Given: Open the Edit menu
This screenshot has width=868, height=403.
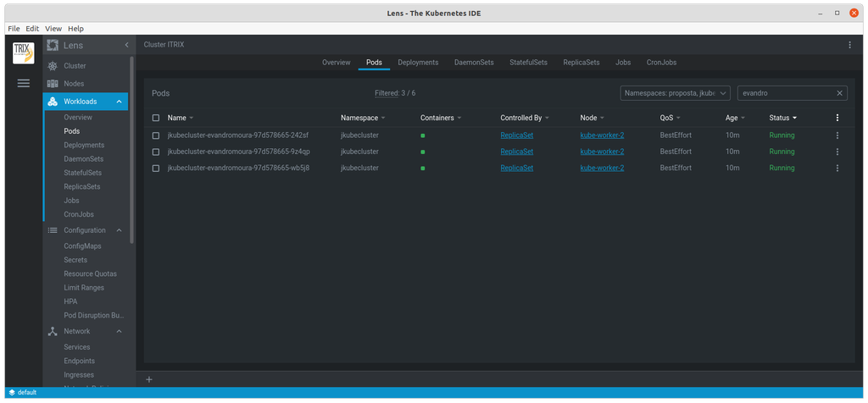Looking at the screenshot, I should click(33, 28).
